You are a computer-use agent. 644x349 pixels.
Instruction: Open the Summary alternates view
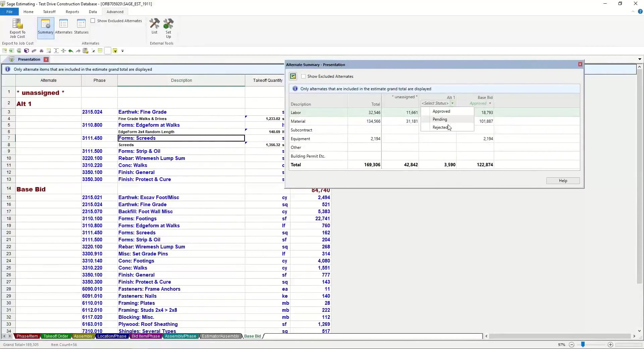click(x=46, y=28)
